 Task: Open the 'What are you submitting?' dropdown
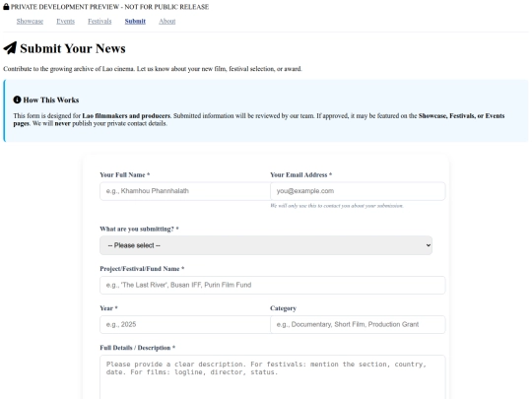[266, 245]
